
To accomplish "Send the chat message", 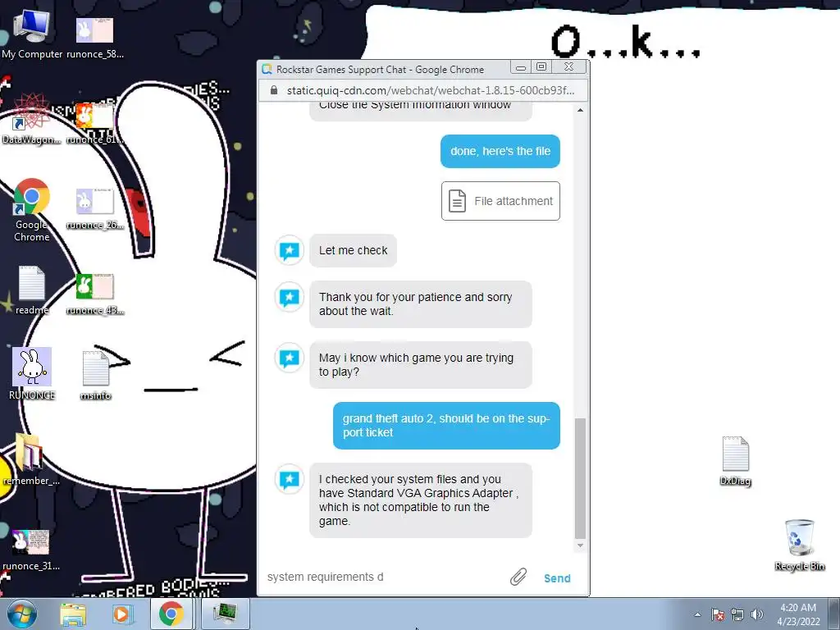I will click(557, 578).
